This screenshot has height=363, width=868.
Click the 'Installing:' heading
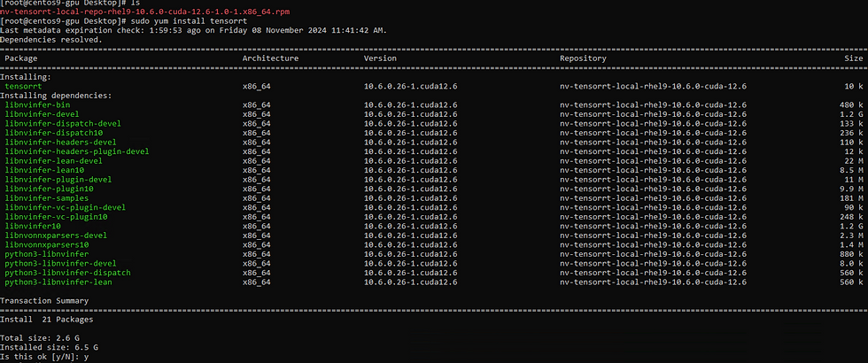tap(26, 77)
